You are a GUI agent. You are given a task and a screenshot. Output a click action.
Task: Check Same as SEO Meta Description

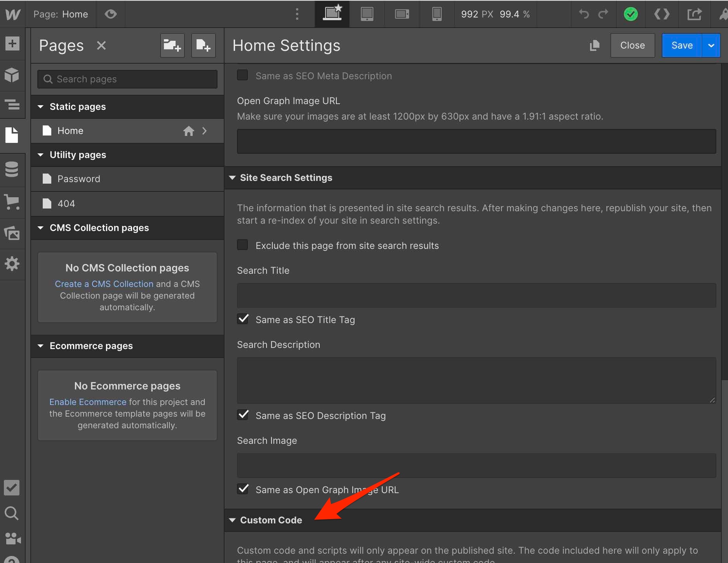(x=242, y=75)
